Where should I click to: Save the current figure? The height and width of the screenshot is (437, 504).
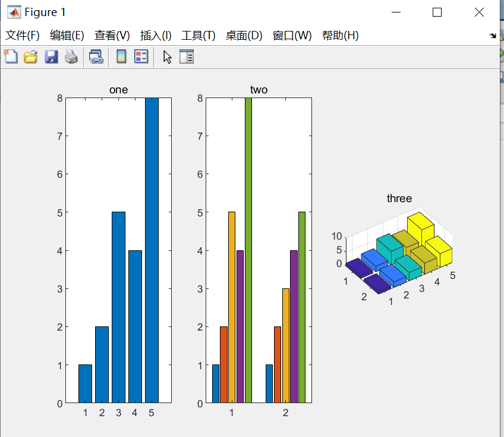52,56
